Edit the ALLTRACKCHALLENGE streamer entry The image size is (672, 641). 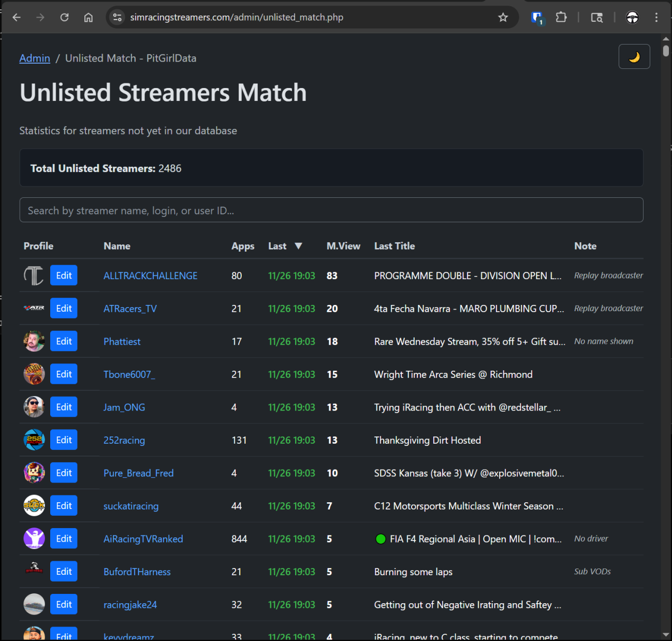point(64,275)
